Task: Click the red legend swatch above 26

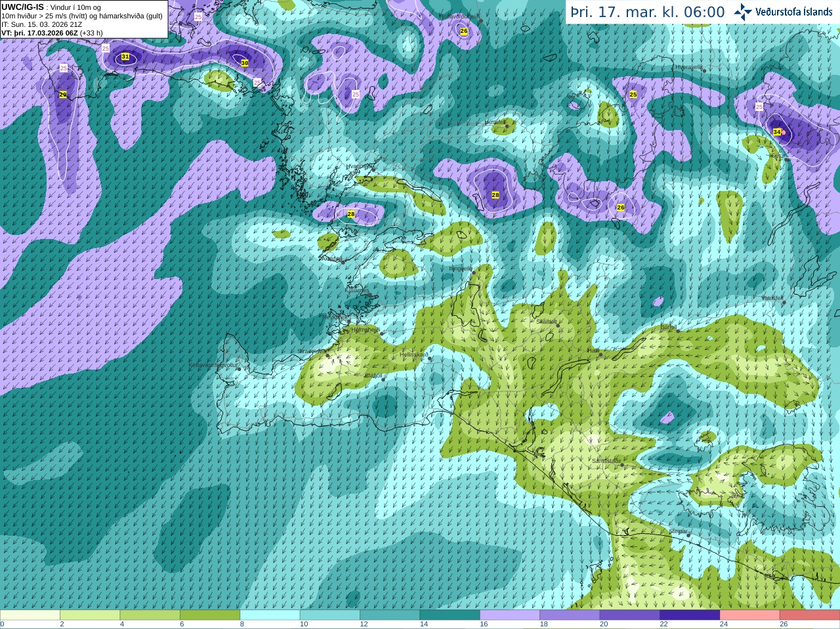Action: point(810,615)
